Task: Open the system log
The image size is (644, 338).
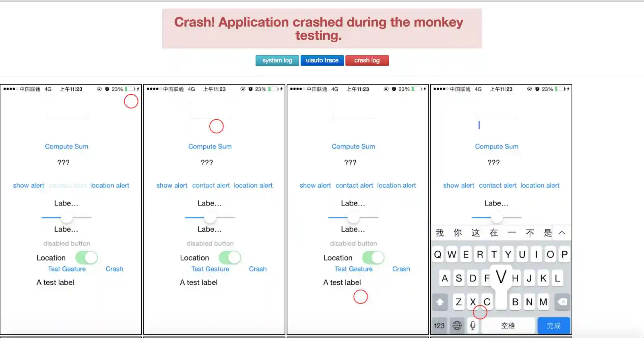Action: [x=277, y=60]
